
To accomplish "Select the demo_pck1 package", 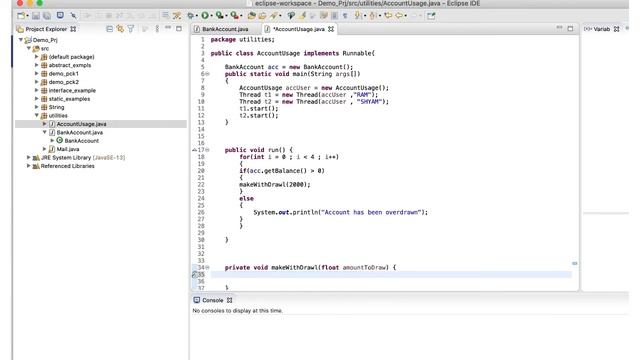I will (60, 73).
